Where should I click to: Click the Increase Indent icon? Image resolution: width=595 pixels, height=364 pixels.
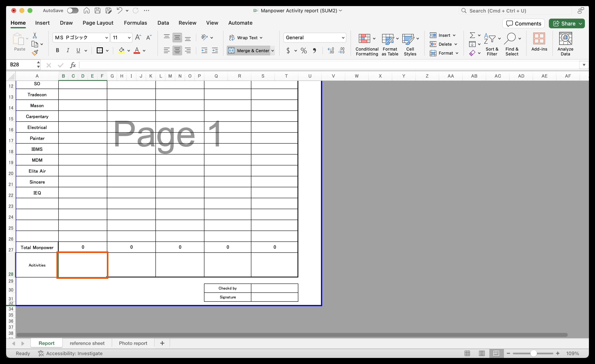215,50
